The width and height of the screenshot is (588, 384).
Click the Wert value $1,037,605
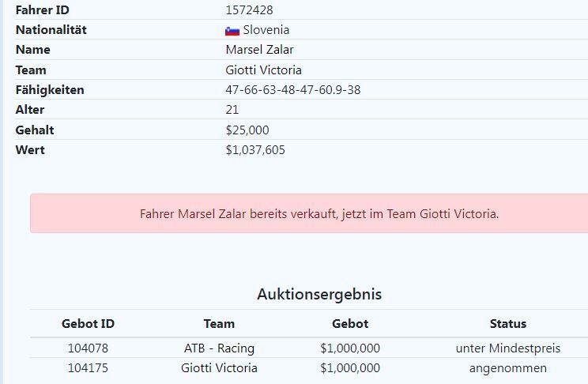[x=255, y=149]
